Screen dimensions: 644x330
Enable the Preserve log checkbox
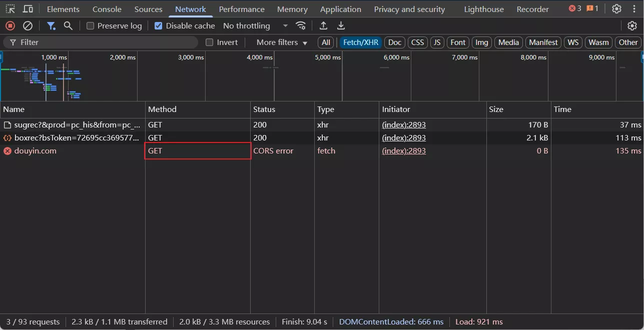coord(91,26)
